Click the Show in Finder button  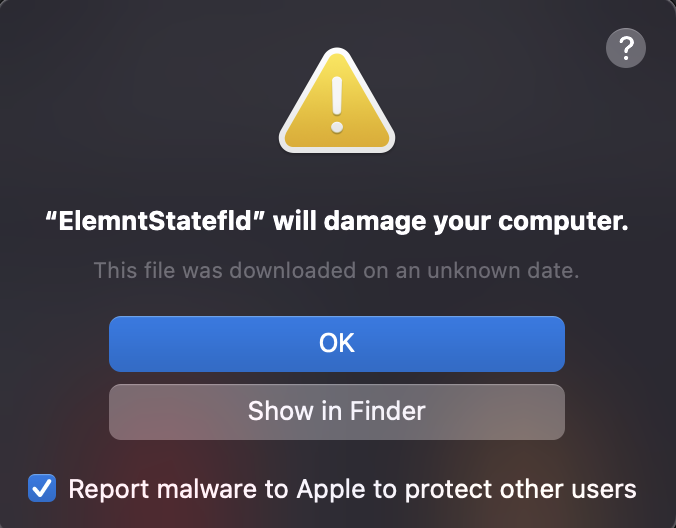coord(337,411)
